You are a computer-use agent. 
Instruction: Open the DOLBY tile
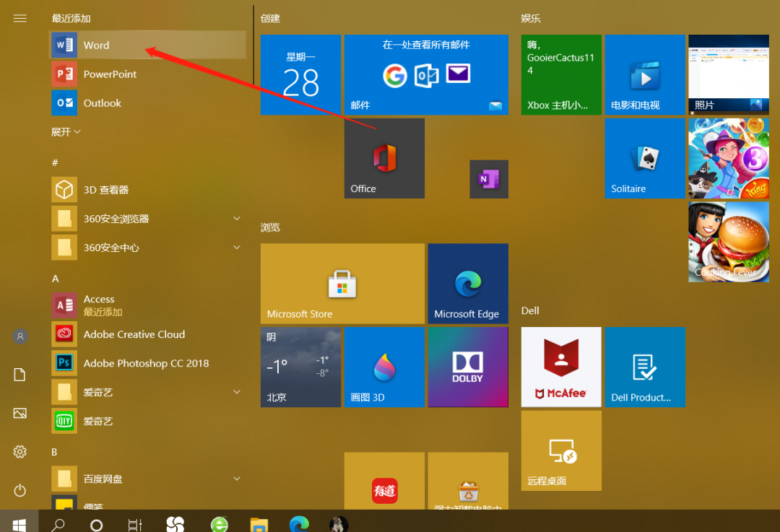(468, 367)
